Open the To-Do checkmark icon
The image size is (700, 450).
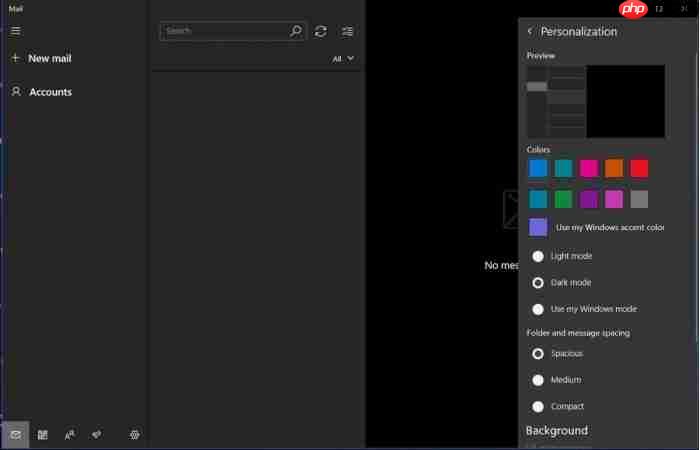point(96,434)
